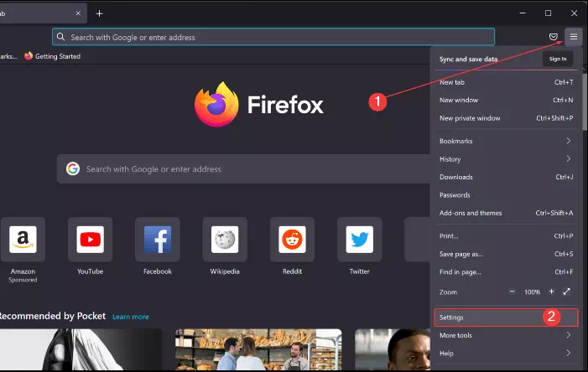Image resolution: width=588 pixels, height=372 pixels.
Task: Focus the top address bar field
Action: [x=273, y=37]
